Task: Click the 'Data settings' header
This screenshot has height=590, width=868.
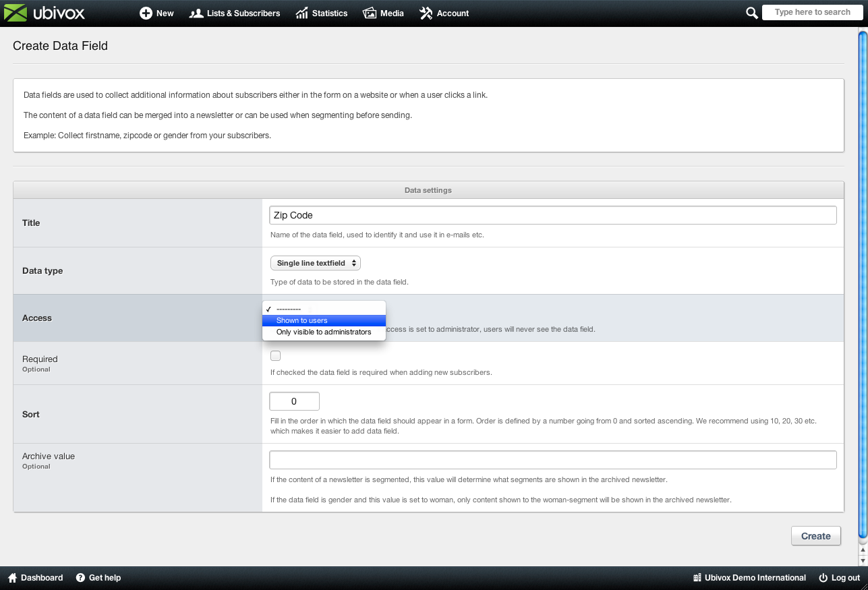Action: (x=428, y=190)
